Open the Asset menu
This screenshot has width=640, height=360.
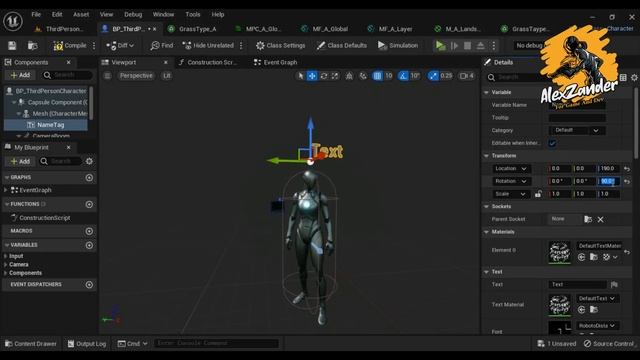[x=81, y=14]
